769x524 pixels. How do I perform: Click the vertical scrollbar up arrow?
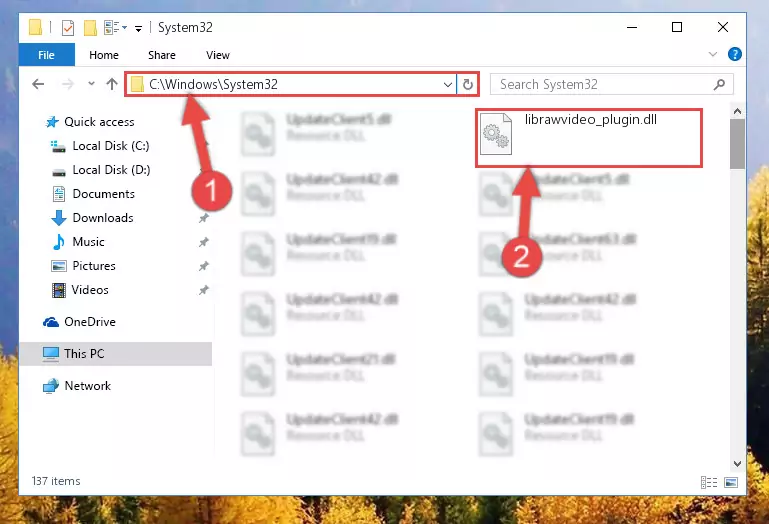click(x=737, y=111)
